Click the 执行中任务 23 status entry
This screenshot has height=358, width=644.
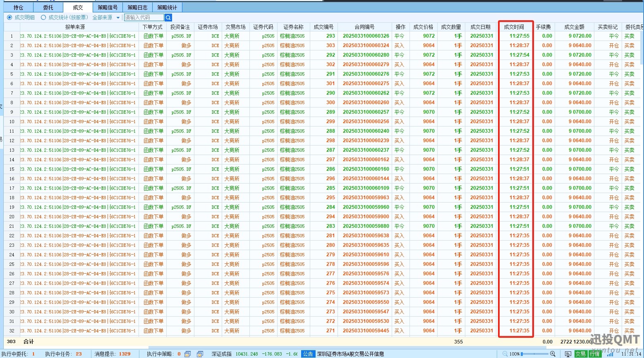click(x=63, y=354)
